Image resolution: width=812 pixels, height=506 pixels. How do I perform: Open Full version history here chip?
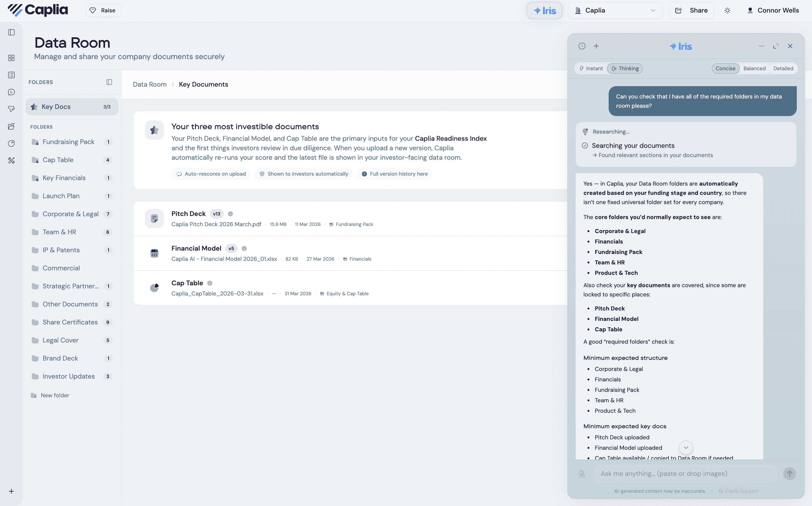[x=395, y=174]
